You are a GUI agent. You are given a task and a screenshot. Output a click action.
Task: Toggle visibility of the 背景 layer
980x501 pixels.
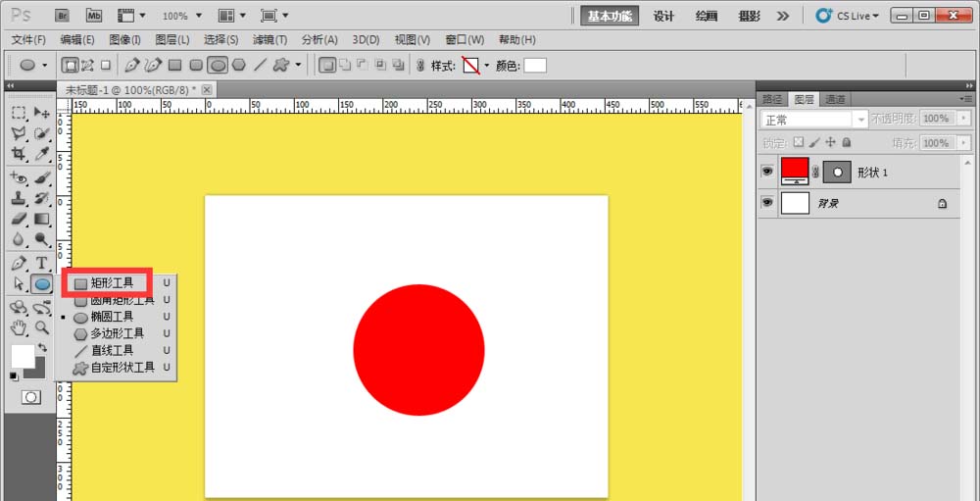[x=767, y=203]
